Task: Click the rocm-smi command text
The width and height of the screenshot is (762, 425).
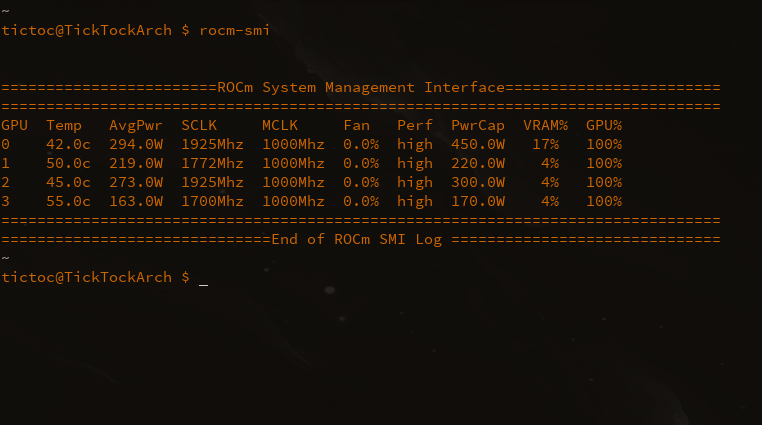Action: [234, 30]
